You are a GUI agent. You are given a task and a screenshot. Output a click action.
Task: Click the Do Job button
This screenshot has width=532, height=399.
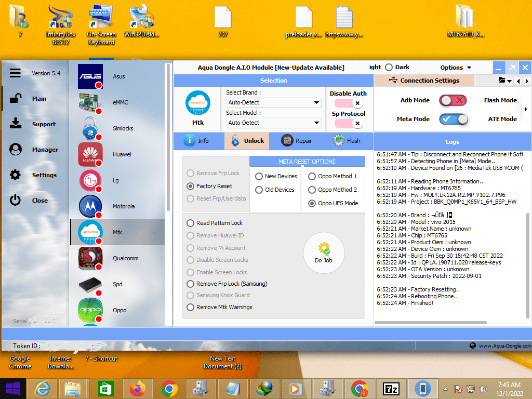click(324, 253)
